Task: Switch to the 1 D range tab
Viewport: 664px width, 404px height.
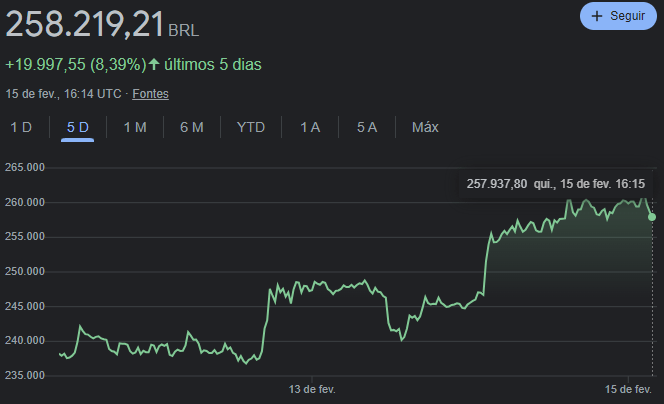Action: tap(21, 127)
